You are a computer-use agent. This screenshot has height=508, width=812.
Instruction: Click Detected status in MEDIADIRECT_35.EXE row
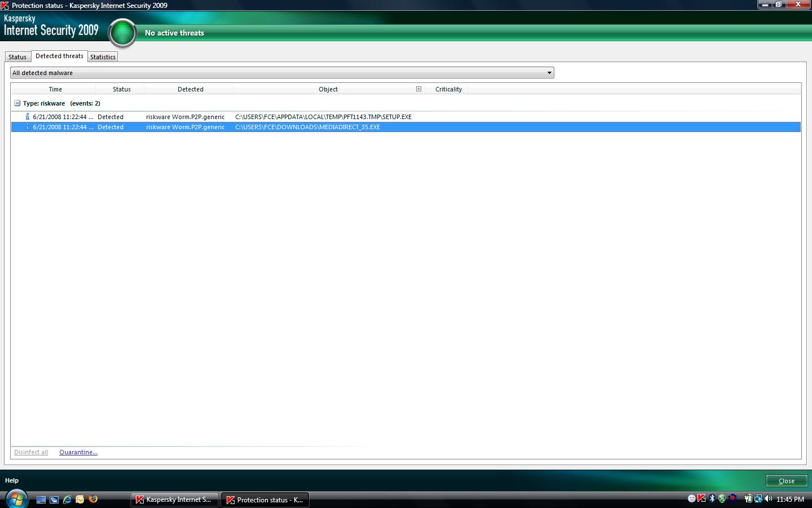(111, 127)
